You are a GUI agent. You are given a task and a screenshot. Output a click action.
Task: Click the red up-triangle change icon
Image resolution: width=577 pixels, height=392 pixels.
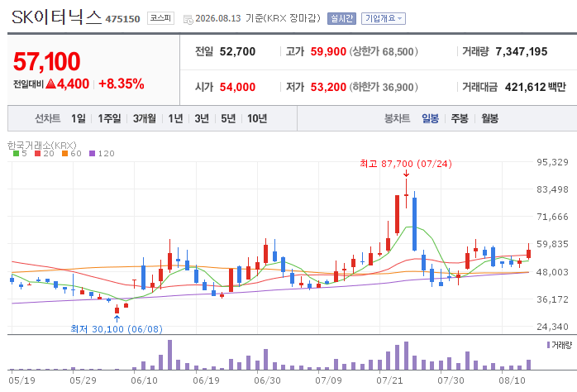[50, 84]
